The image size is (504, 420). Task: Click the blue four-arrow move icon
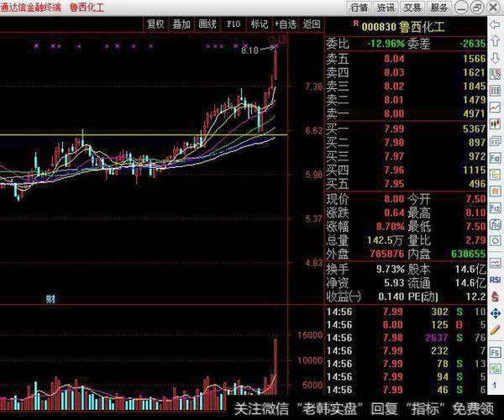pos(495,313)
